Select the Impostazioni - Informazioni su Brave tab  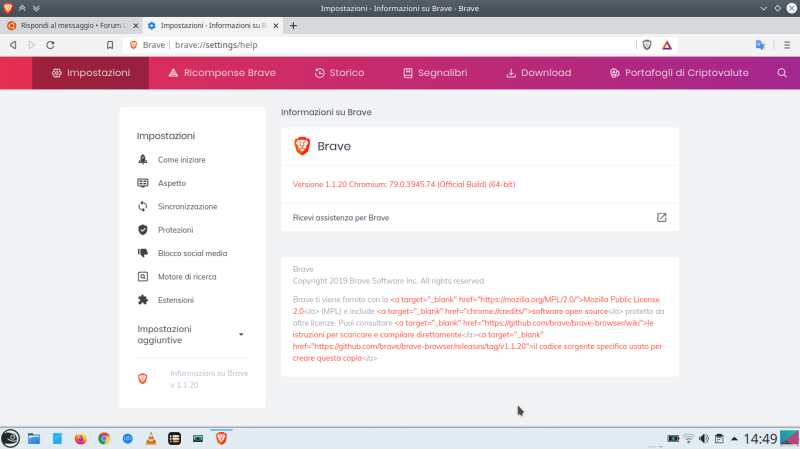213,26
